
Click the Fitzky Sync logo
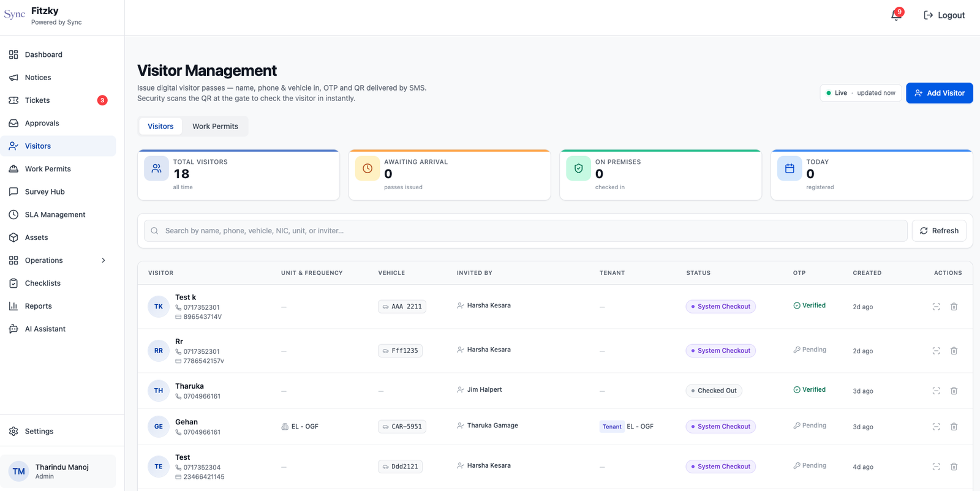click(15, 15)
